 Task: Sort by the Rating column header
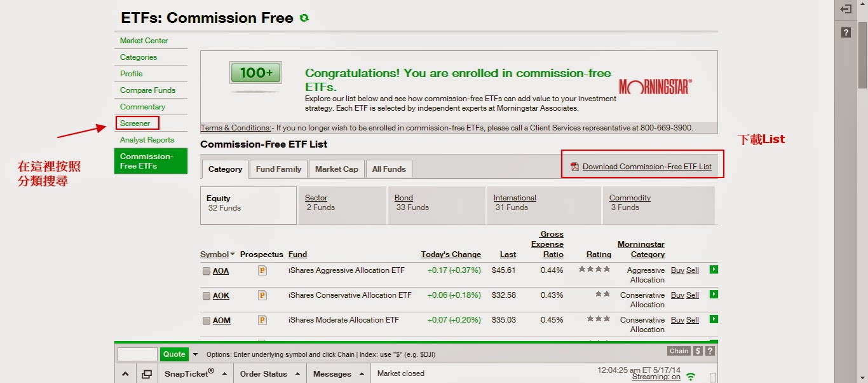coord(599,254)
